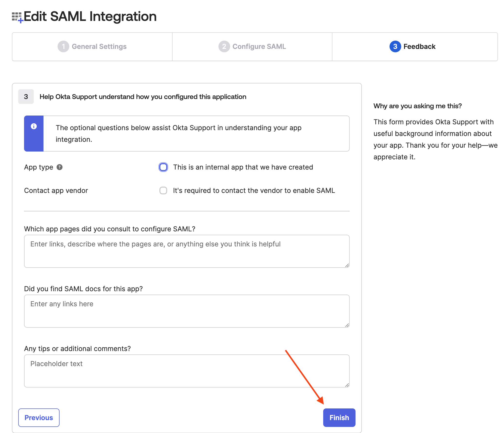Click the info icon in the blue banner
This screenshot has height=433, width=504.
[x=34, y=126]
